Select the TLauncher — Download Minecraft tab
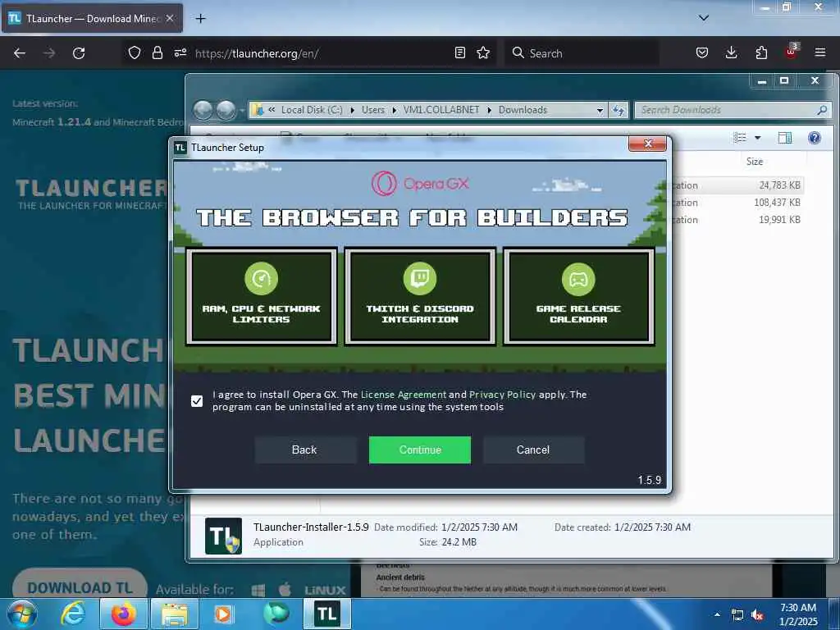This screenshot has height=630, width=840. 92,18
